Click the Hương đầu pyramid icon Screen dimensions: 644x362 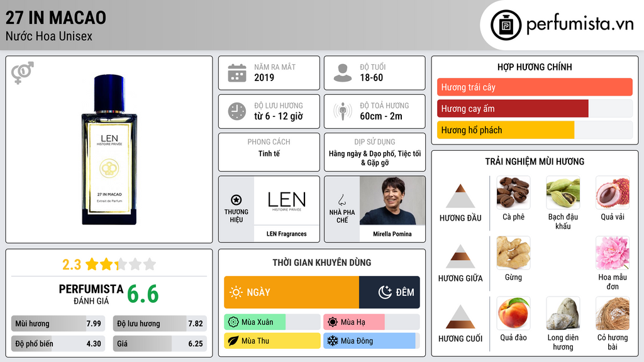[x=460, y=196]
